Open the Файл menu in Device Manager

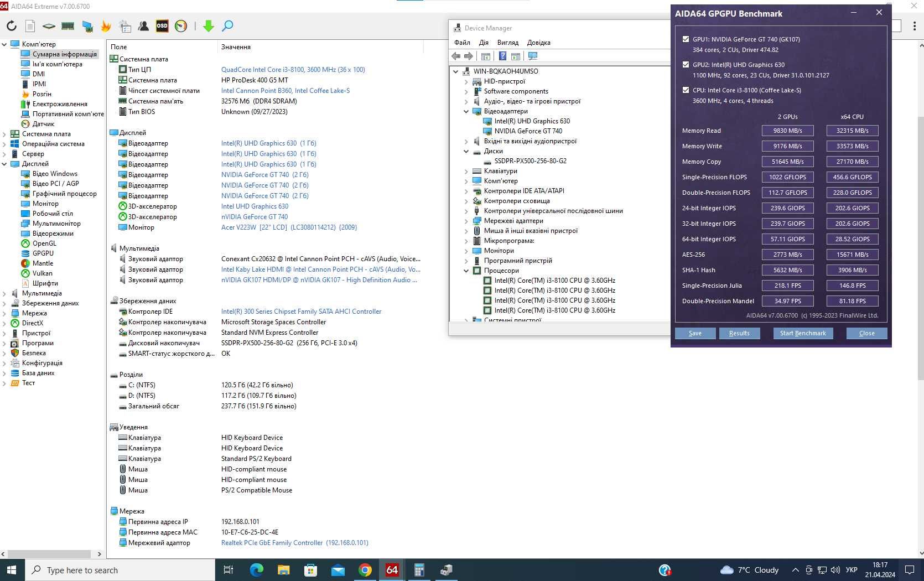462,43
